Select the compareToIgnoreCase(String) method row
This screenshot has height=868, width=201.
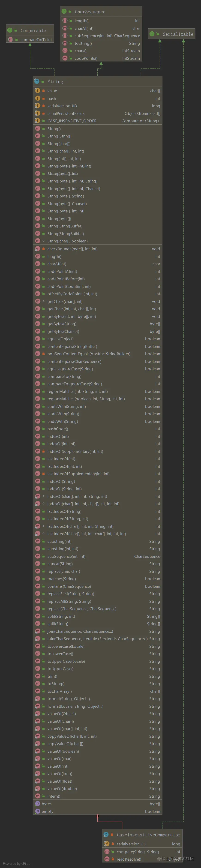(97, 384)
